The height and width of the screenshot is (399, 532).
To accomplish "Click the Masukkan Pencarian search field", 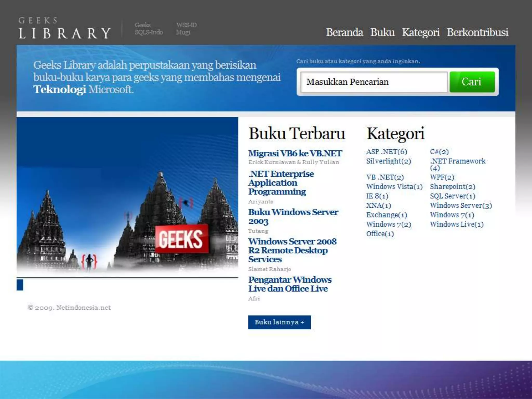I will [x=374, y=82].
